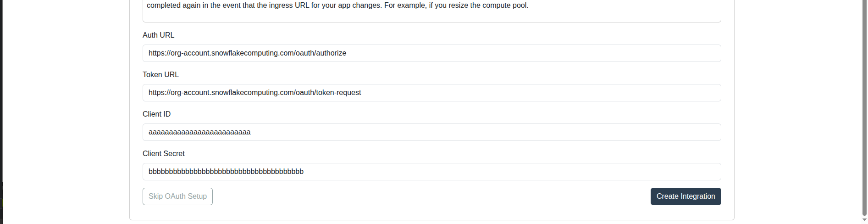The height and width of the screenshot is (224, 868).
Task: Click the "Client Secret" field label
Action: pos(164,154)
